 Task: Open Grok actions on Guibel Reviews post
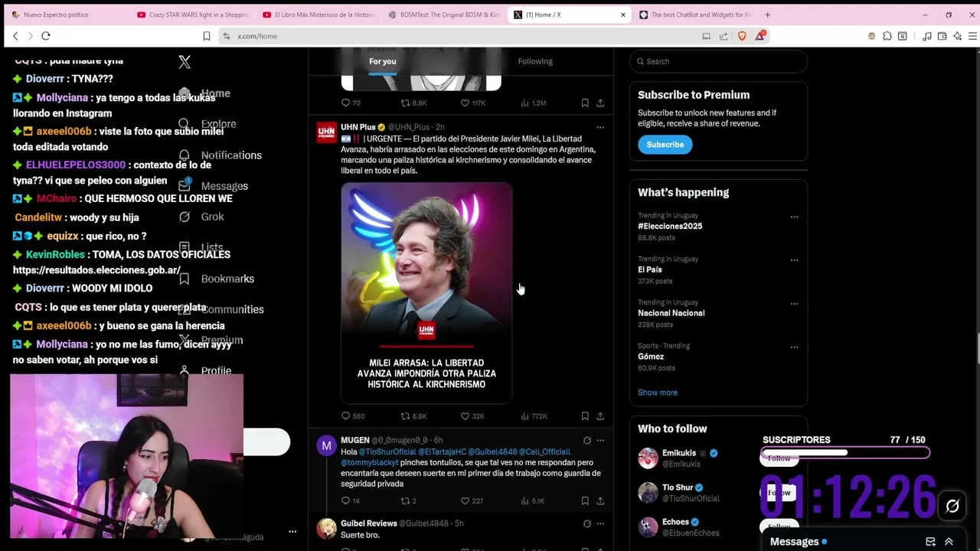pyautogui.click(x=587, y=524)
